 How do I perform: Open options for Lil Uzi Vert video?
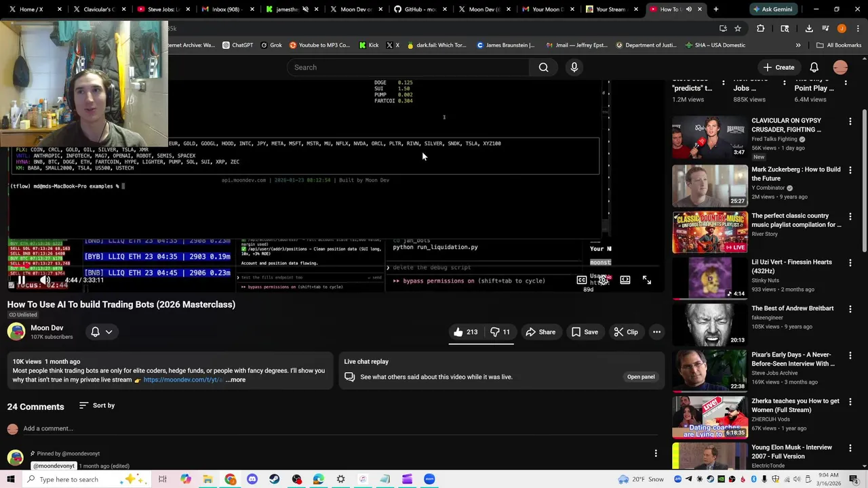850,263
